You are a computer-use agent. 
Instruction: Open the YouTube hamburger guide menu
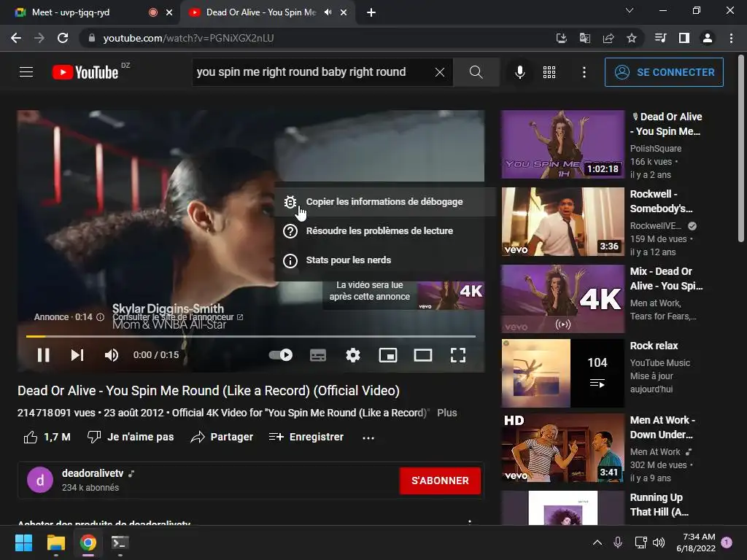[x=26, y=72]
